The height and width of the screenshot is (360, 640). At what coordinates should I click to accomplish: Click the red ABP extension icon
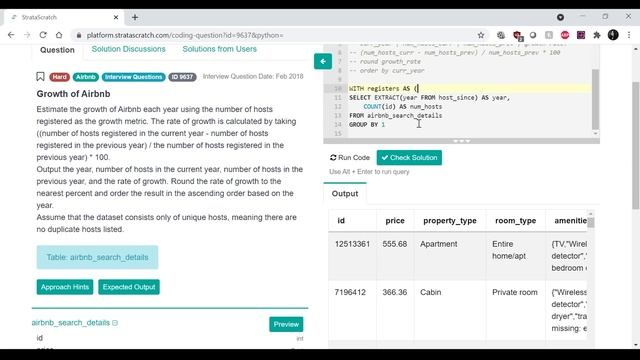coord(565,35)
